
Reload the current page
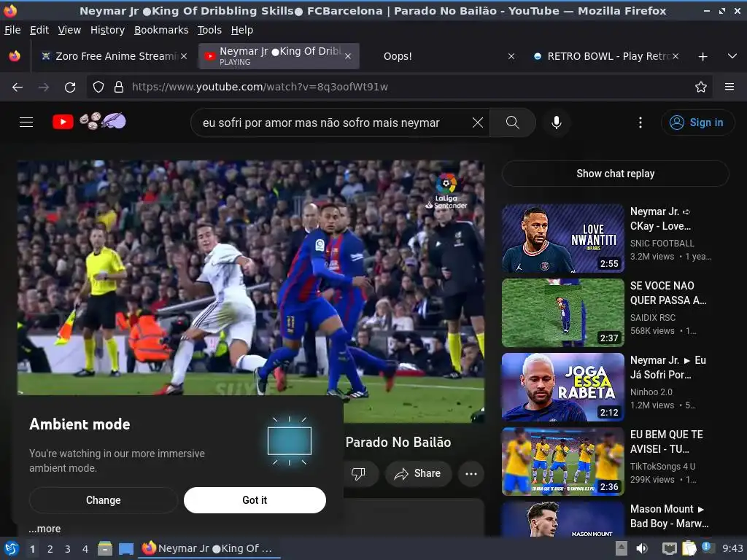(x=70, y=87)
